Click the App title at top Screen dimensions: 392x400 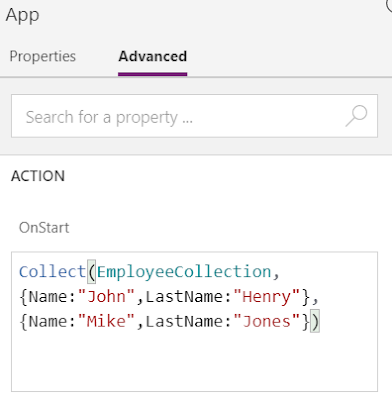click(x=23, y=15)
